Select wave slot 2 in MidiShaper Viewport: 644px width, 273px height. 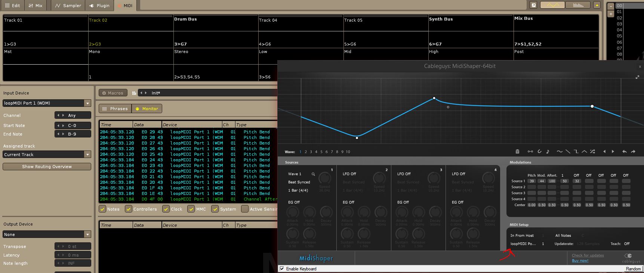tap(305, 152)
